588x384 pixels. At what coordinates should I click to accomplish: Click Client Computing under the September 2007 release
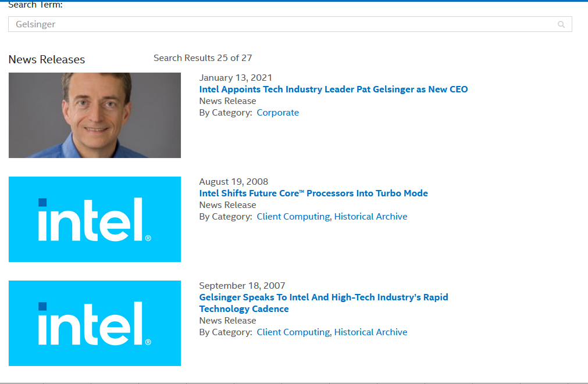(x=293, y=332)
